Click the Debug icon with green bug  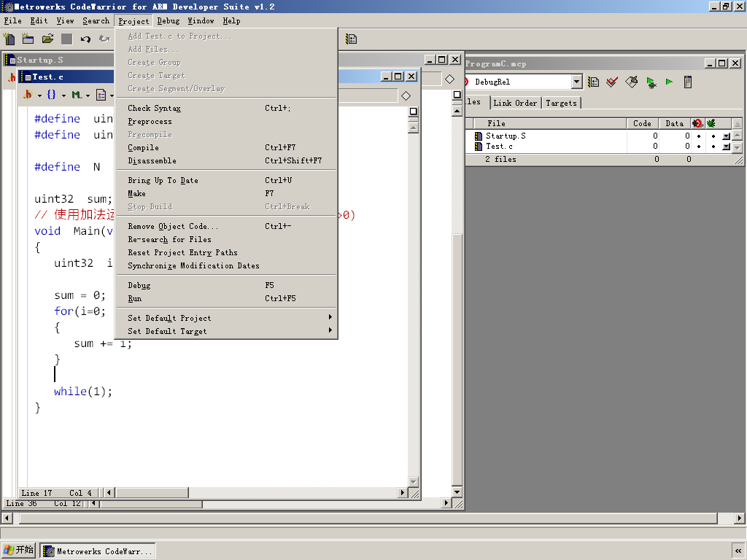pyautogui.click(x=651, y=82)
